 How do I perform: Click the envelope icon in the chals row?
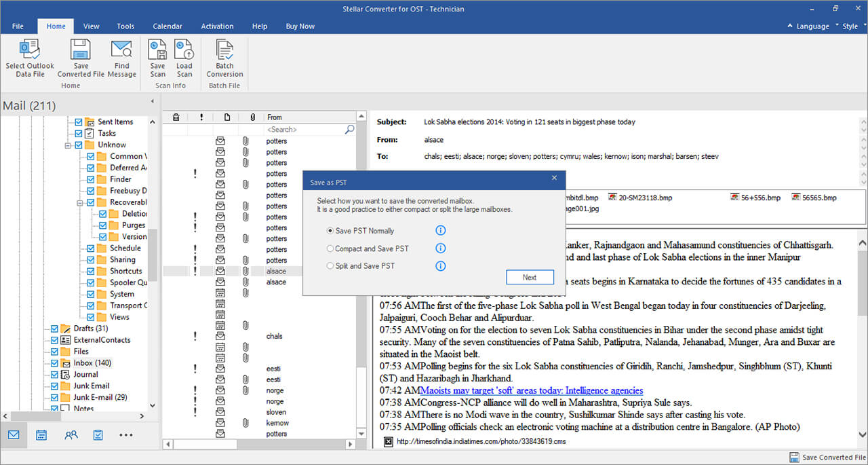(x=220, y=336)
